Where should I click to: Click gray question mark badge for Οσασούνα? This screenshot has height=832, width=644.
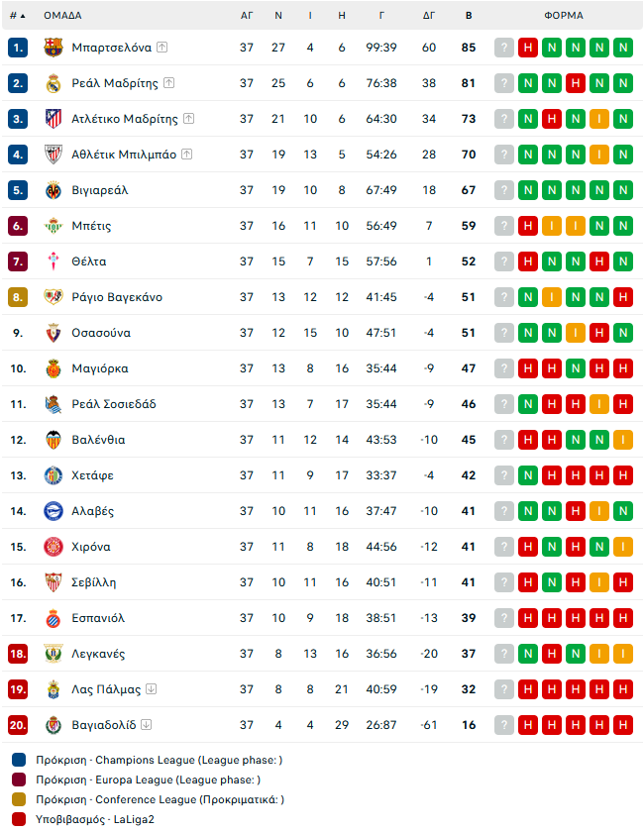[x=504, y=333]
